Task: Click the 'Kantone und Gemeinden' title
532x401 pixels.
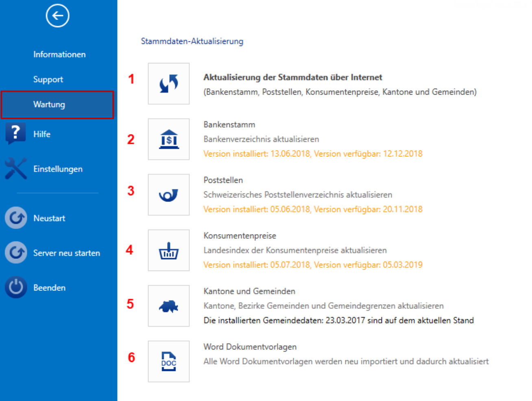Action: pos(249,291)
